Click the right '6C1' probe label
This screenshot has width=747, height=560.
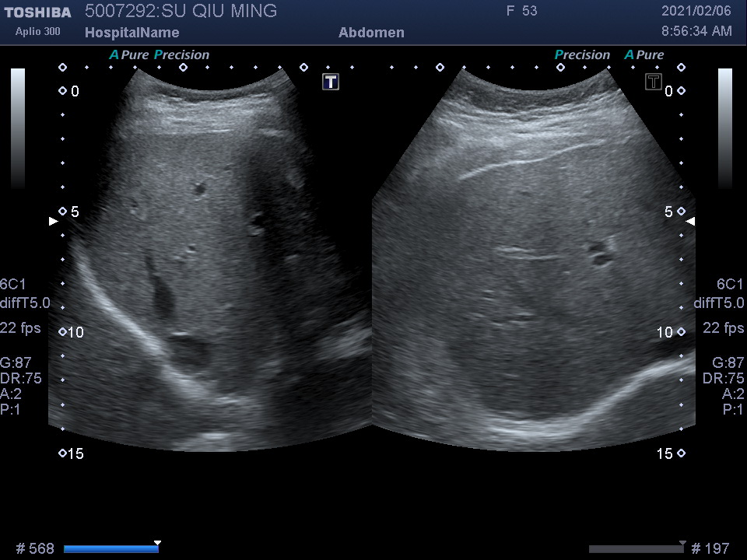(x=730, y=285)
